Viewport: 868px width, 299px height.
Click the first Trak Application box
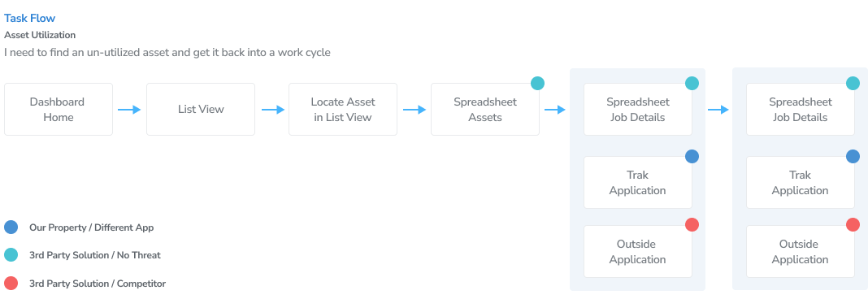coord(638,182)
